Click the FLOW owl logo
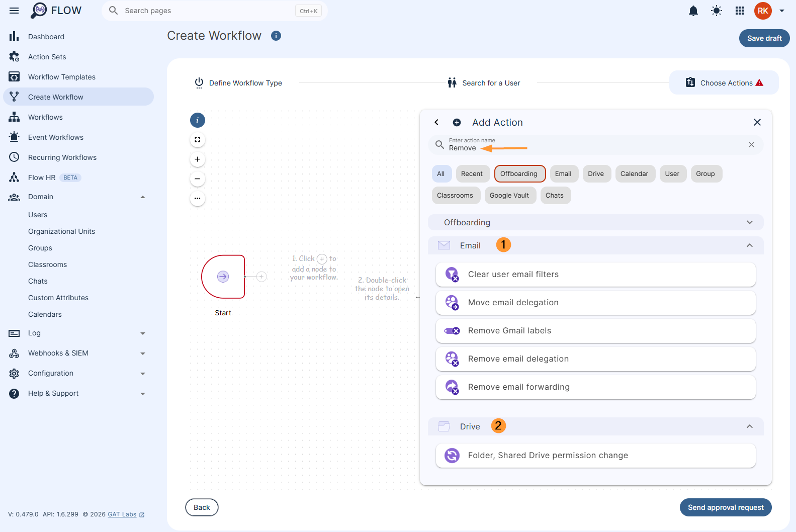Image resolution: width=796 pixels, height=532 pixels. (x=39, y=11)
